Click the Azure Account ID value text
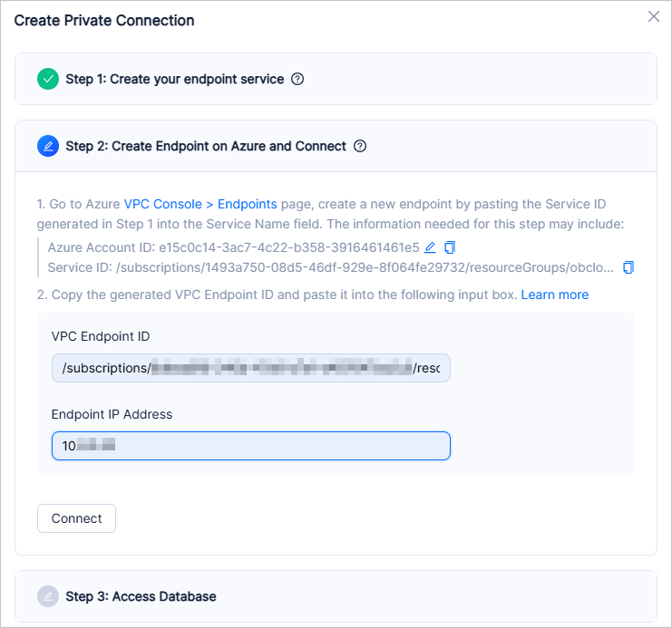 tap(288, 247)
